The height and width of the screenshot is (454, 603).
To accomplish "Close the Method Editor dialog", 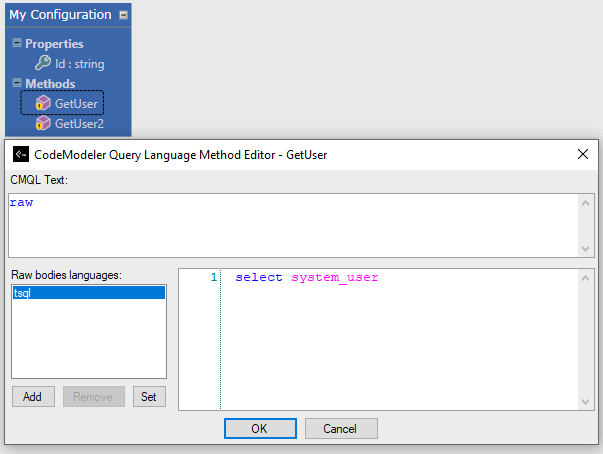I will click(x=583, y=155).
